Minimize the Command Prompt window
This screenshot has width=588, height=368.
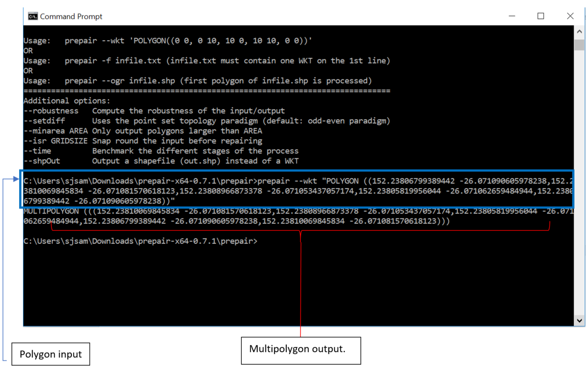click(x=512, y=16)
